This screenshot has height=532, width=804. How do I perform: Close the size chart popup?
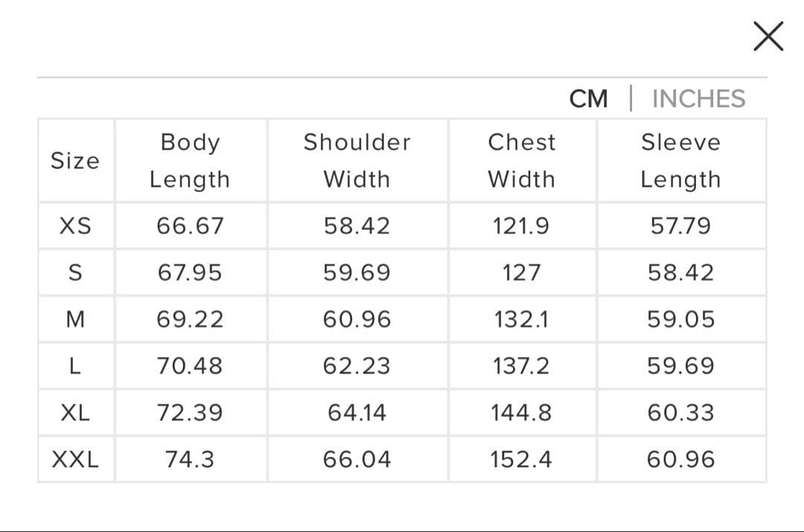(x=768, y=36)
